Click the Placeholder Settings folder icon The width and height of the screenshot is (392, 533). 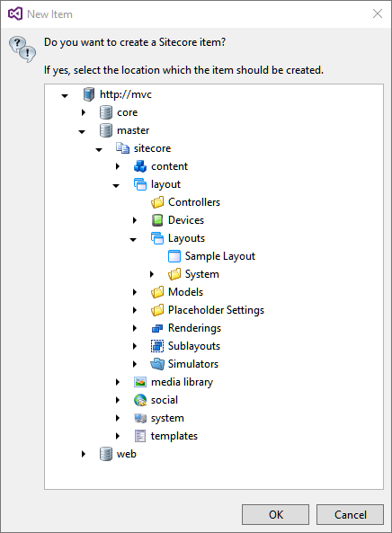(157, 310)
